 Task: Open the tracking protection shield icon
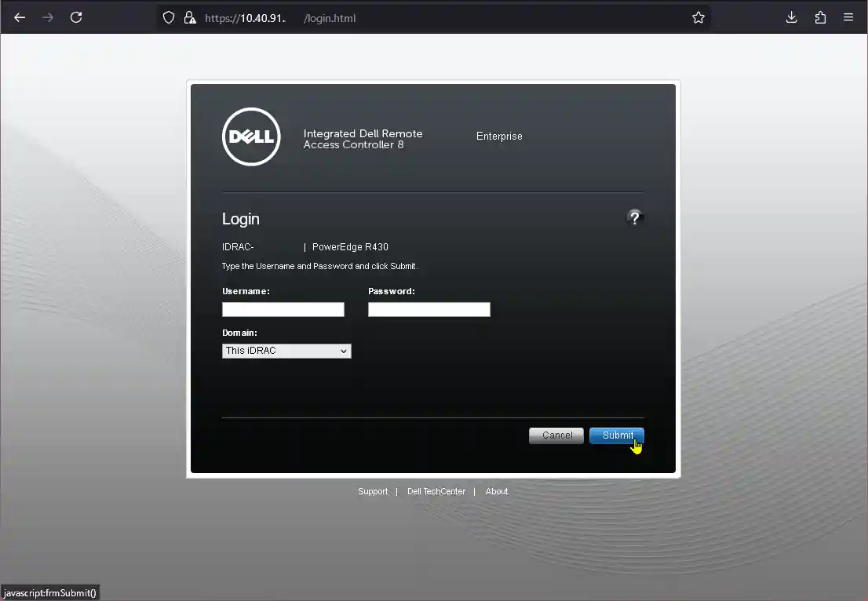[x=169, y=18]
